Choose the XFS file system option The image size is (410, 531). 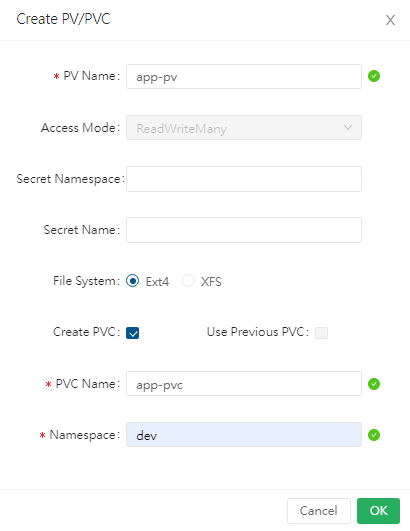tap(188, 281)
